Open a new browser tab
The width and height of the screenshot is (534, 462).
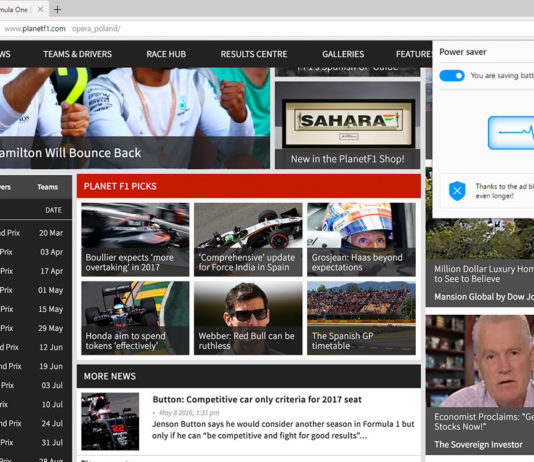click(57, 10)
